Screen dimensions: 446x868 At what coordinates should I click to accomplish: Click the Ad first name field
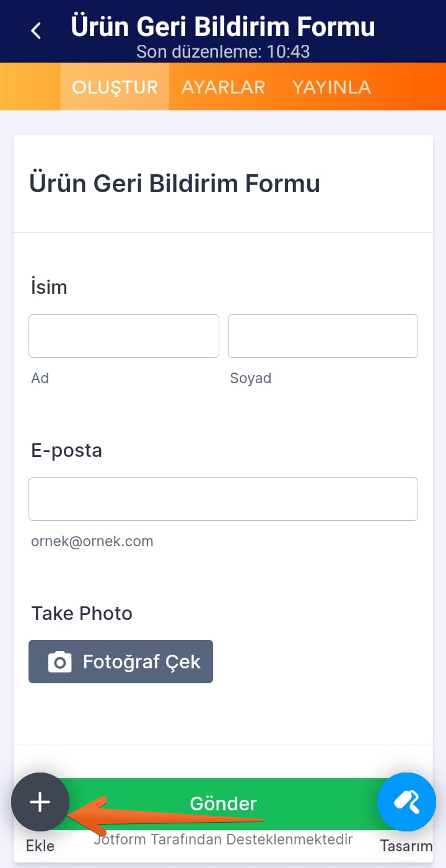point(124,336)
